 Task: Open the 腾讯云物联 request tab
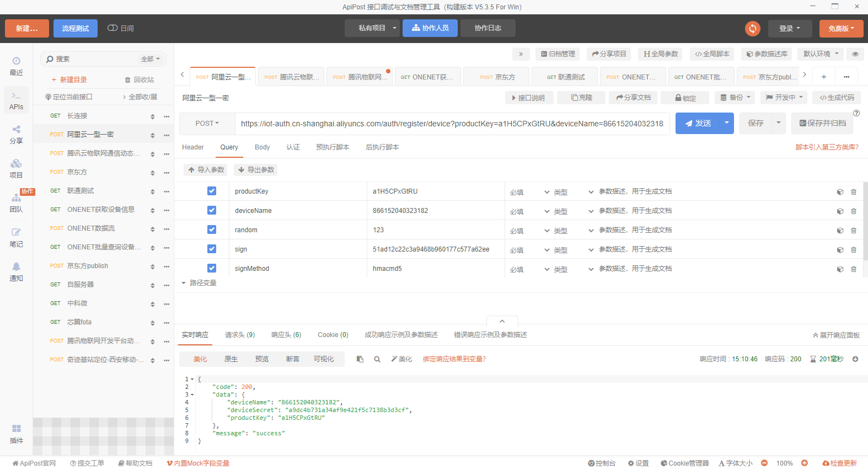tap(292, 77)
